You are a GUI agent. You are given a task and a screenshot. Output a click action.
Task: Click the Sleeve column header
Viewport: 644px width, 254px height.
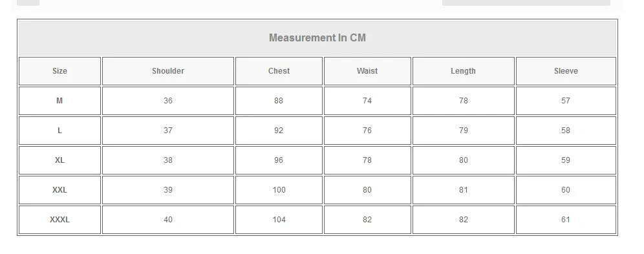coord(566,71)
